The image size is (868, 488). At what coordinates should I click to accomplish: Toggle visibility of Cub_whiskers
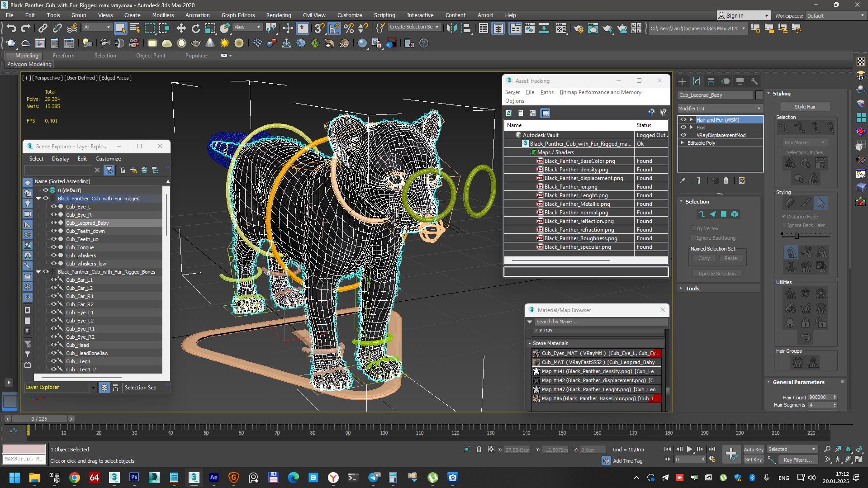53,256
